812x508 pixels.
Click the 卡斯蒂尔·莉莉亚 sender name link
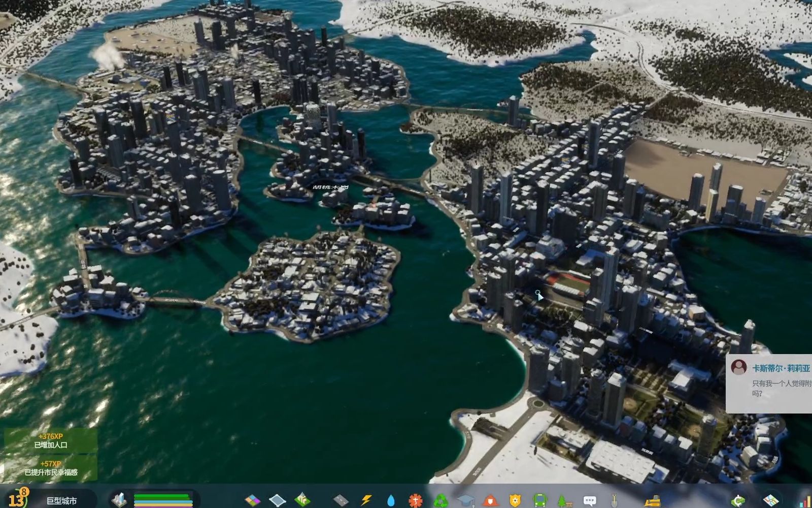click(781, 368)
